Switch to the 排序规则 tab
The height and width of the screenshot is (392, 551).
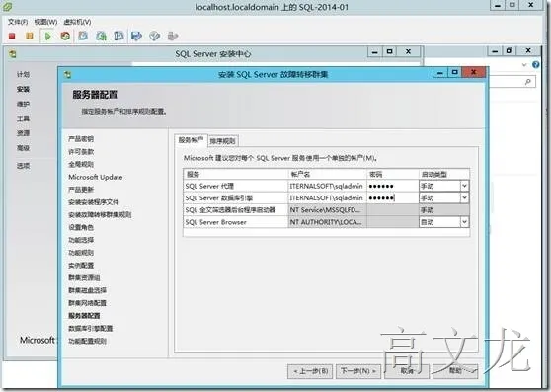click(223, 141)
